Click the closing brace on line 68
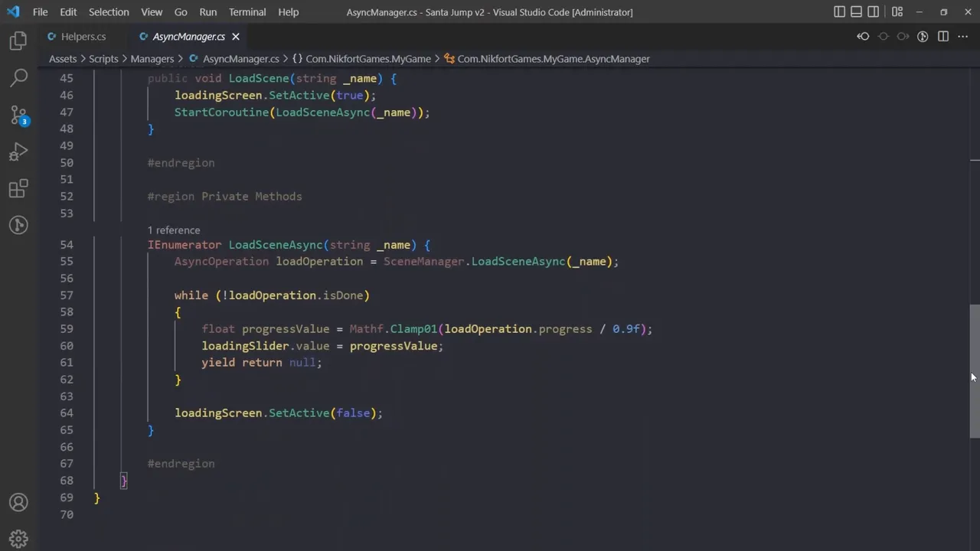This screenshot has width=980, height=551. (124, 481)
